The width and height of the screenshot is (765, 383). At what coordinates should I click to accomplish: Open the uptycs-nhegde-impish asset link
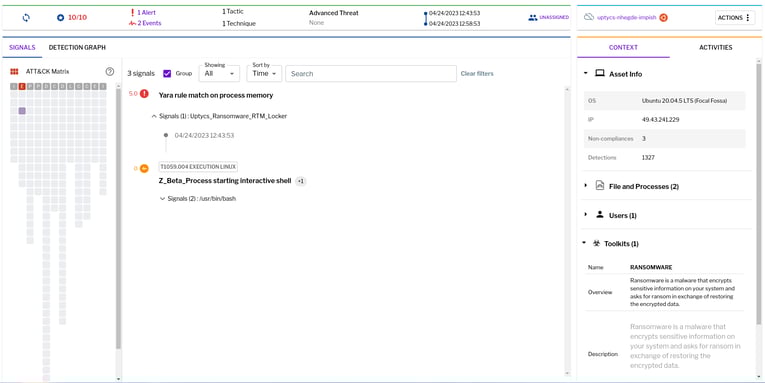coord(626,18)
